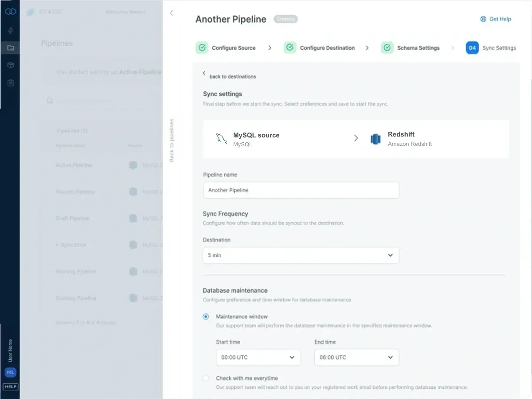The image size is (532, 399).
Task: Click the app logo in the sidebar
Action: [x=11, y=12]
